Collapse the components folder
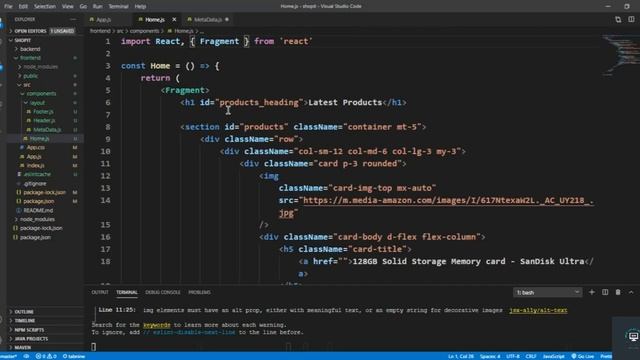The height and width of the screenshot is (360, 640). click(41, 94)
